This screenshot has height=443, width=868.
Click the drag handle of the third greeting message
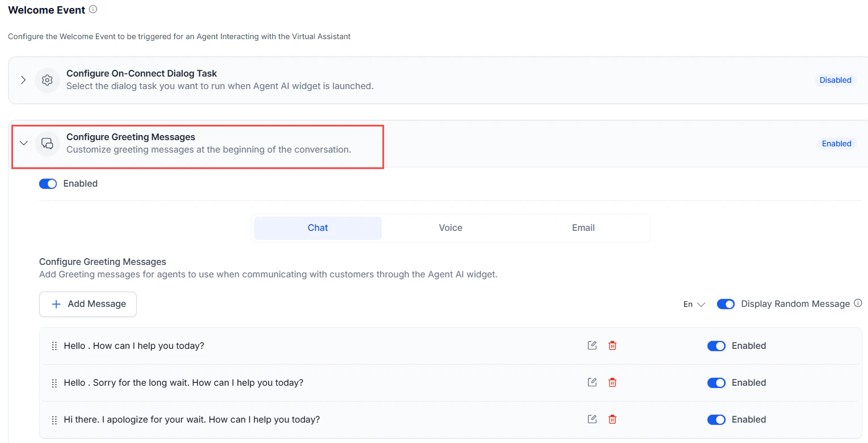tap(54, 419)
